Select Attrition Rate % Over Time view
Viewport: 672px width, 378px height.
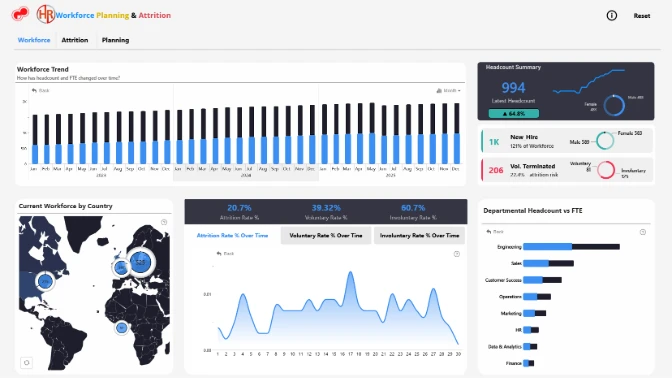coord(232,235)
